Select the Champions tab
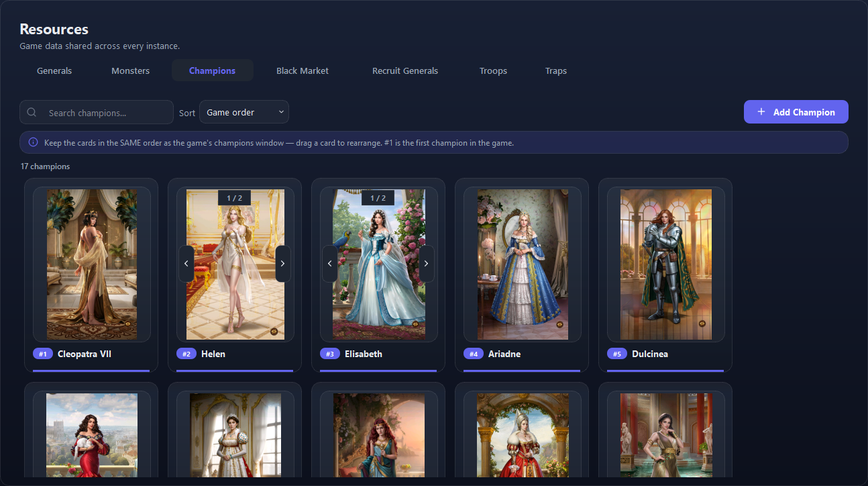The height and width of the screenshot is (486, 868). pyautogui.click(x=212, y=70)
